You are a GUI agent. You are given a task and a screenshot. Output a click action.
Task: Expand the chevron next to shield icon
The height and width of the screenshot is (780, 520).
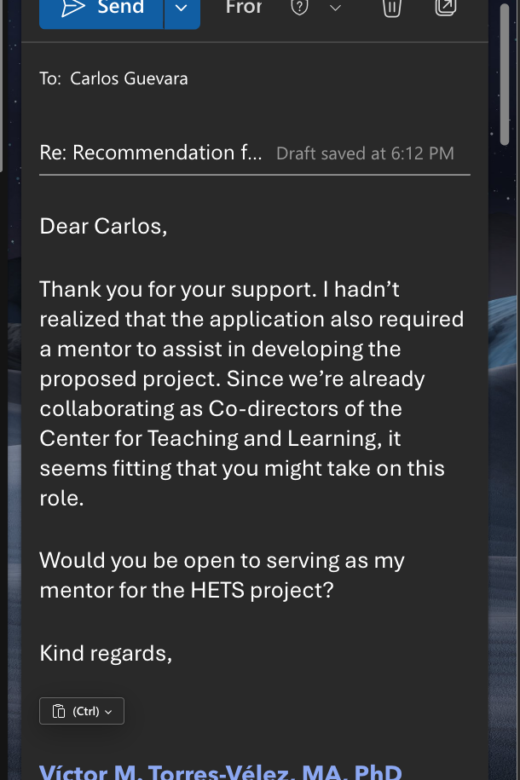pyautogui.click(x=336, y=8)
